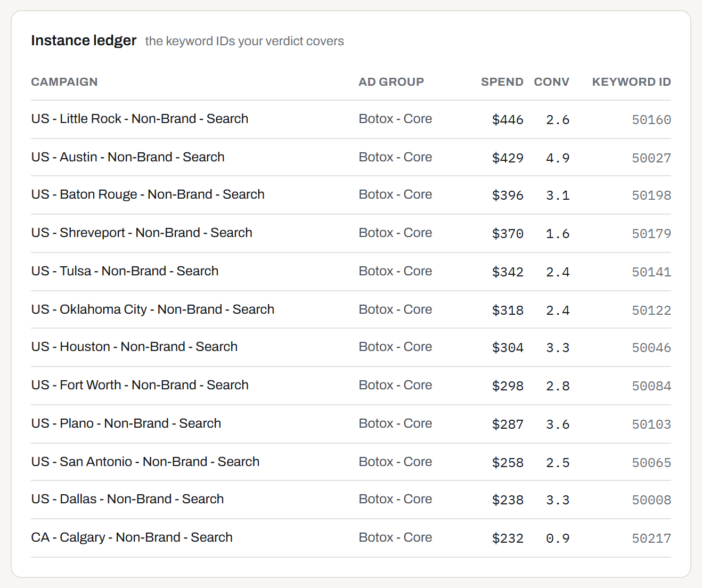Viewport: 702px width, 588px height.
Task: Select campaign US - Tulsa - Non-Brand - Search
Action: click(125, 271)
